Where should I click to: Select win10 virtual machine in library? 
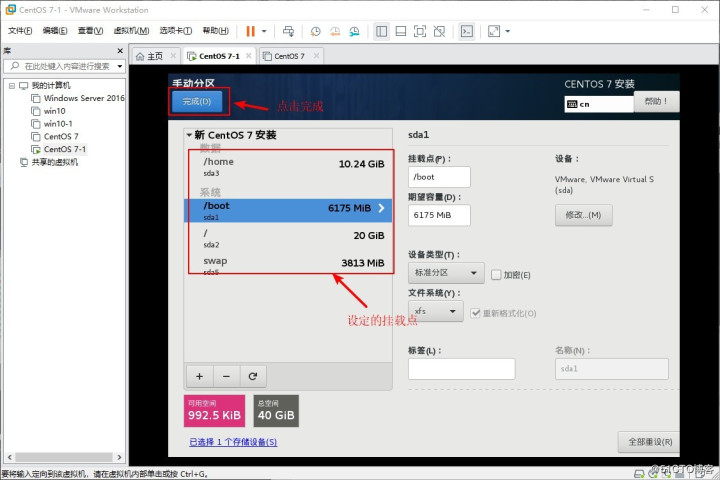click(48, 111)
